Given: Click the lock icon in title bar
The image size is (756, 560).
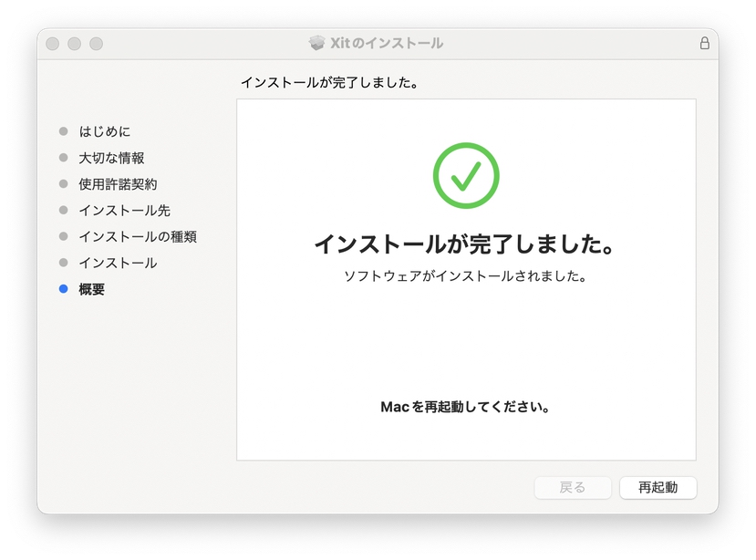Looking at the screenshot, I should coord(704,44).
